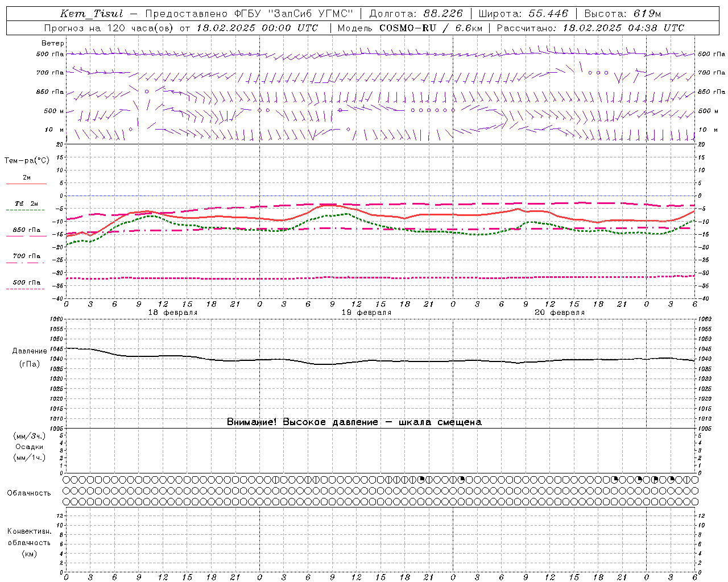Image resolution: width=728 pixels, height=582 pixels.
Task: Click the 'Осадки' precipitation label
Action: (x=30, y=447)
